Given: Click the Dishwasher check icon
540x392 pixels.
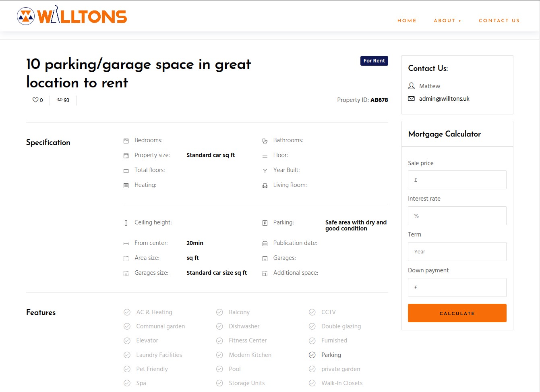Looking at the screenshot, I should 219,326.
